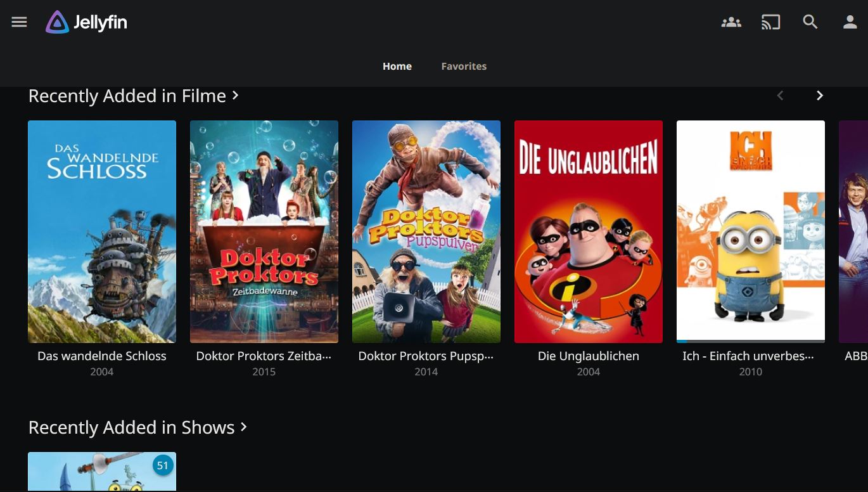Click the 51 episodes count badge
The image size is (868, 492).
click(163, 465)
